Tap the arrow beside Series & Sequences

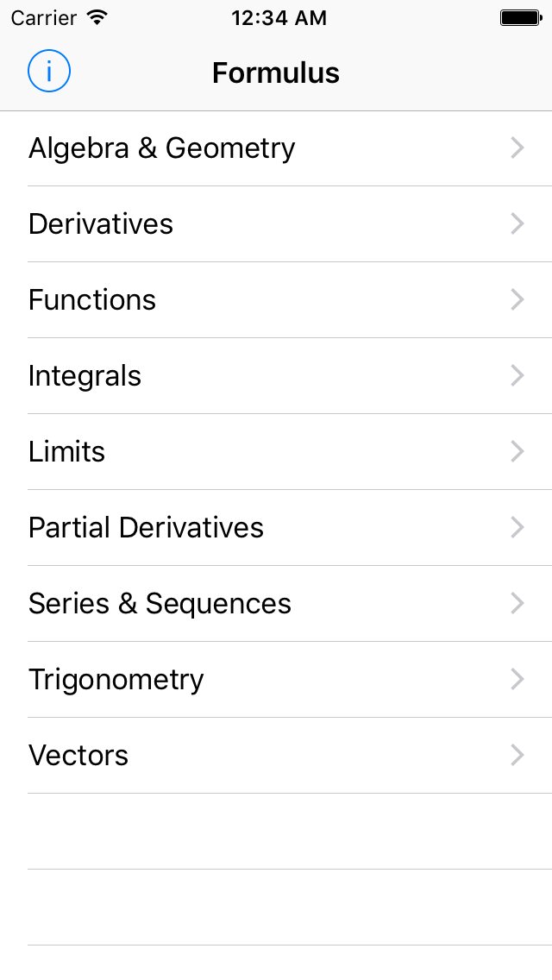tap(517, 604)
